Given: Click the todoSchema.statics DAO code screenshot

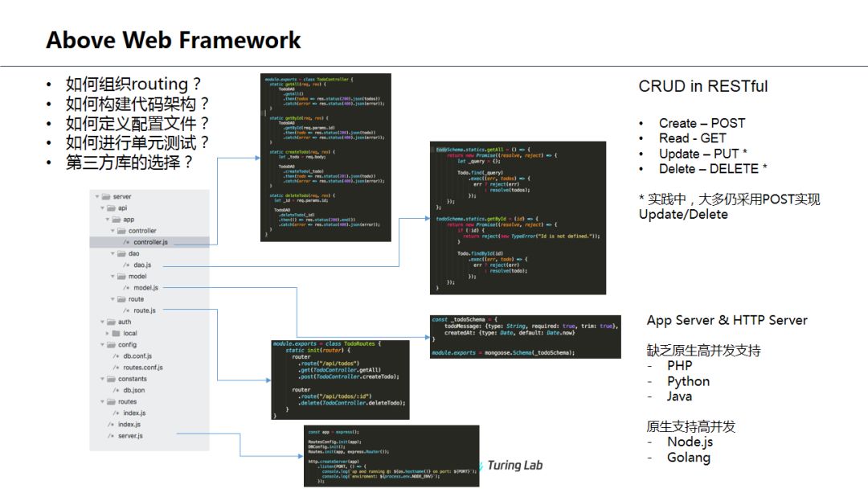Looking at the screenshot, I should click(518, 218).
